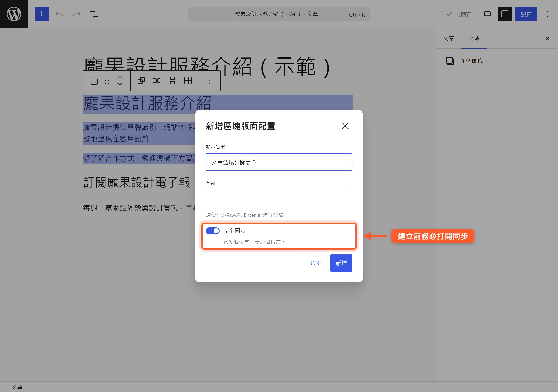The image size is (558, 392).
Task: Toggle the settings sidebar panel icon
Action: [505, 14]
